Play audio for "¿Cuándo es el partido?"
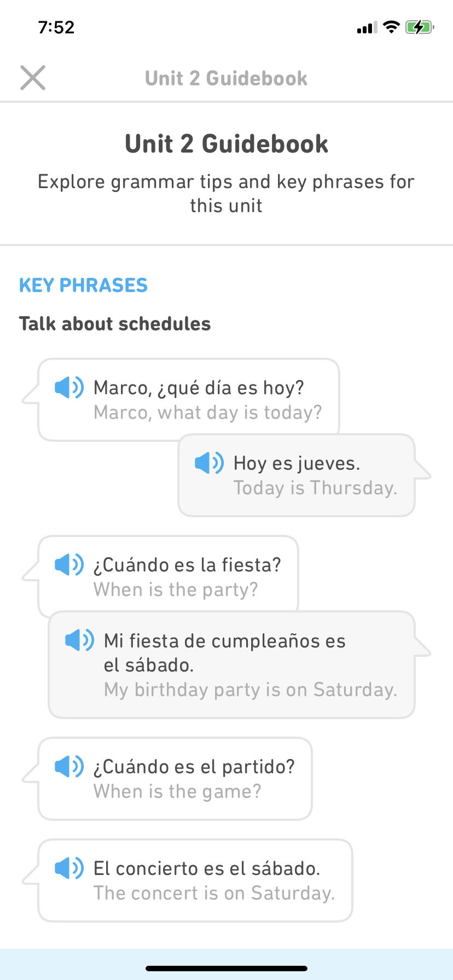The width and height of the screenshot is (453, 980). pyautogui.click(x=69, y=766)
